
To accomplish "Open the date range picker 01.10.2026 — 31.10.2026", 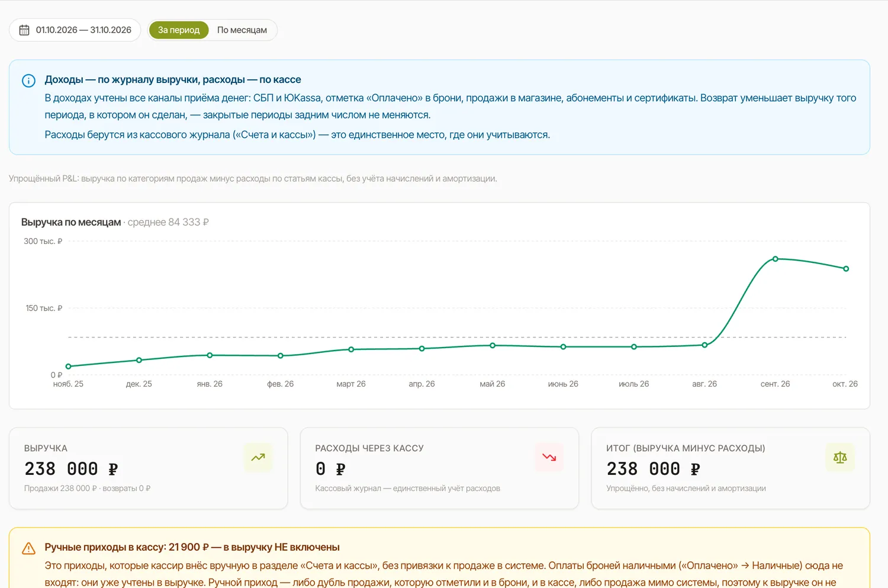I will coord(75,30).
